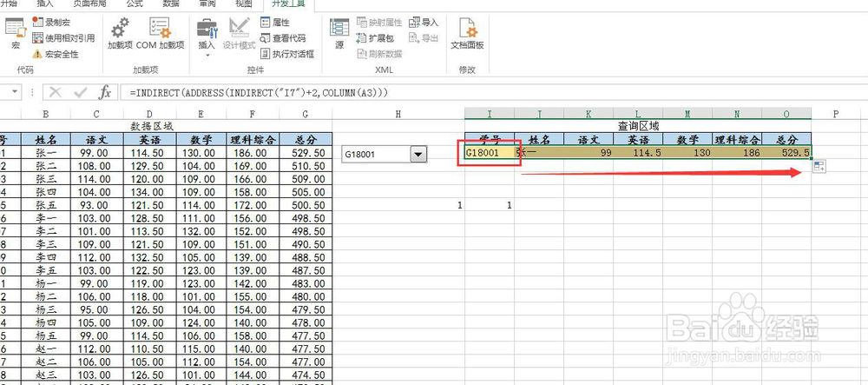The width and height of the screenshot is (868, 385).
Task: Click 映射属性 map properties
Action: tap(379, 22)
